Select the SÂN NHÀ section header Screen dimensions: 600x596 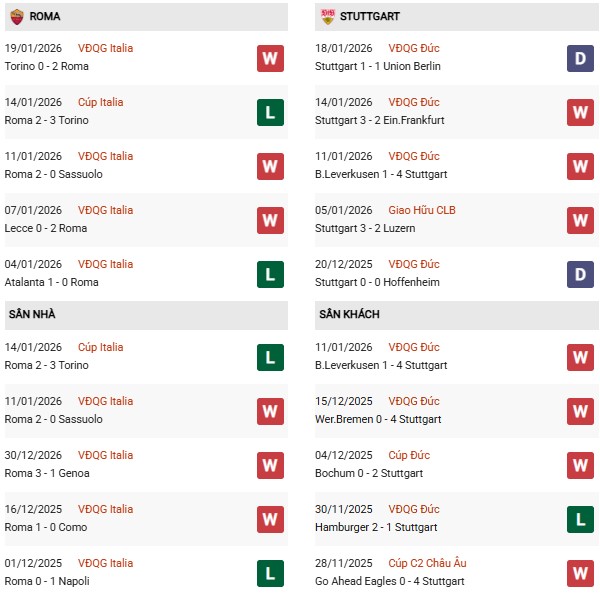[32, 314]
